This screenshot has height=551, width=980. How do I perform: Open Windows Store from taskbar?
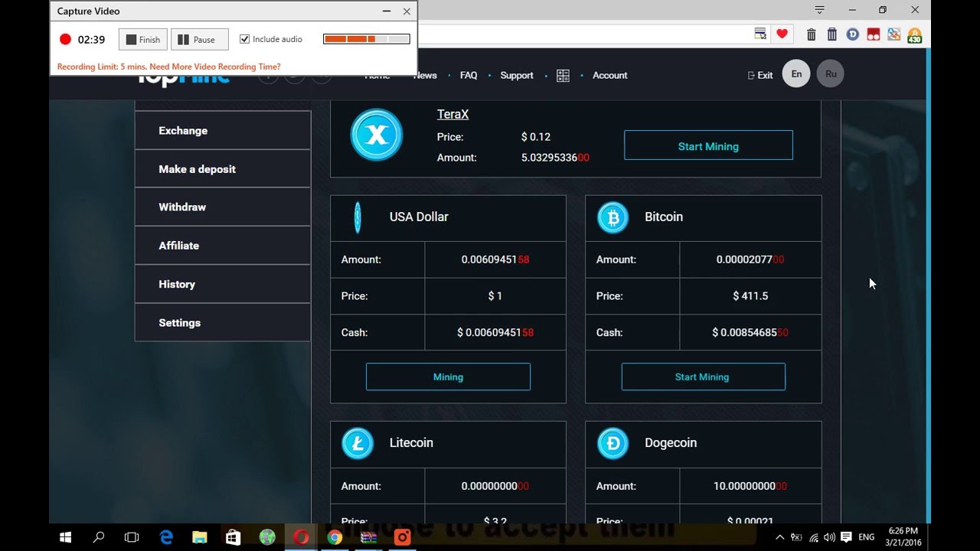point(233,537)
